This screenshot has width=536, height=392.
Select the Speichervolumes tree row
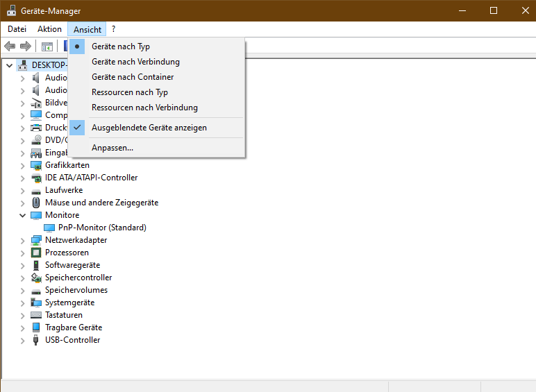coord(76,290)
